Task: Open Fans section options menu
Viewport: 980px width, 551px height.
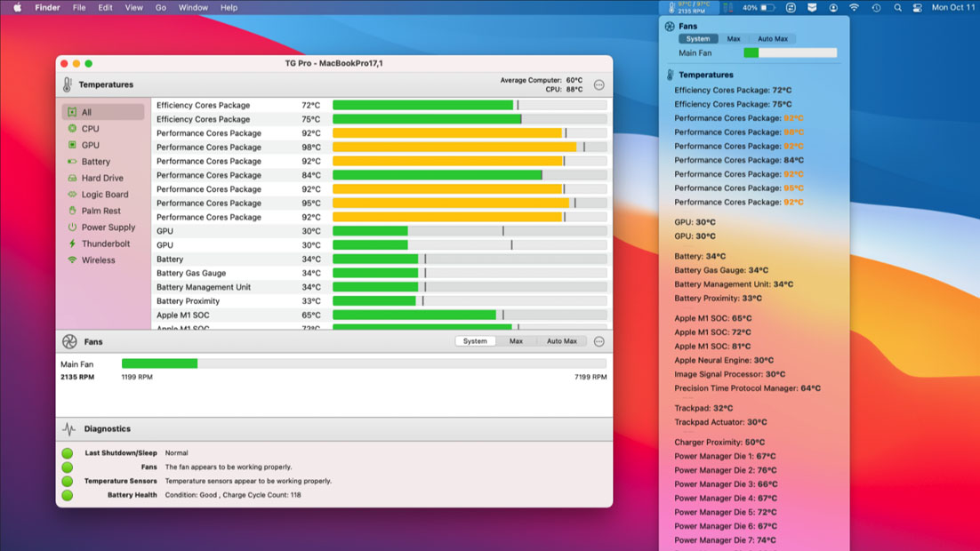Action: coord(598,341)
